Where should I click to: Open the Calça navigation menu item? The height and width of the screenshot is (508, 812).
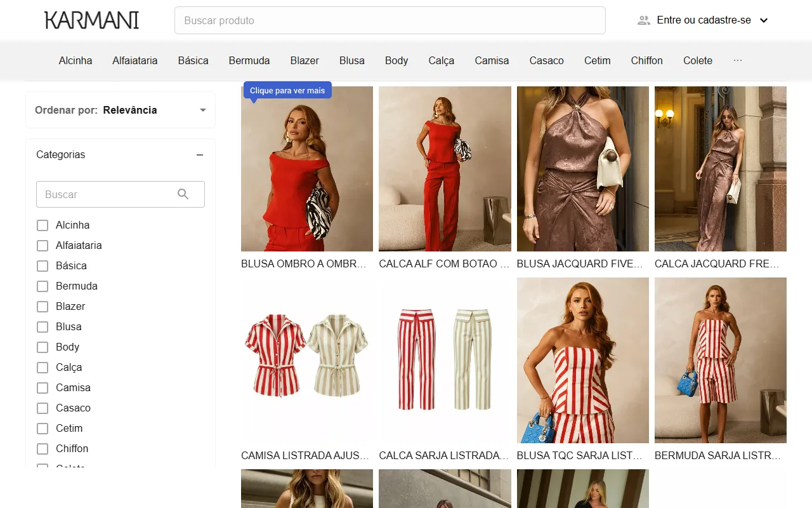(x=442, y=60)
